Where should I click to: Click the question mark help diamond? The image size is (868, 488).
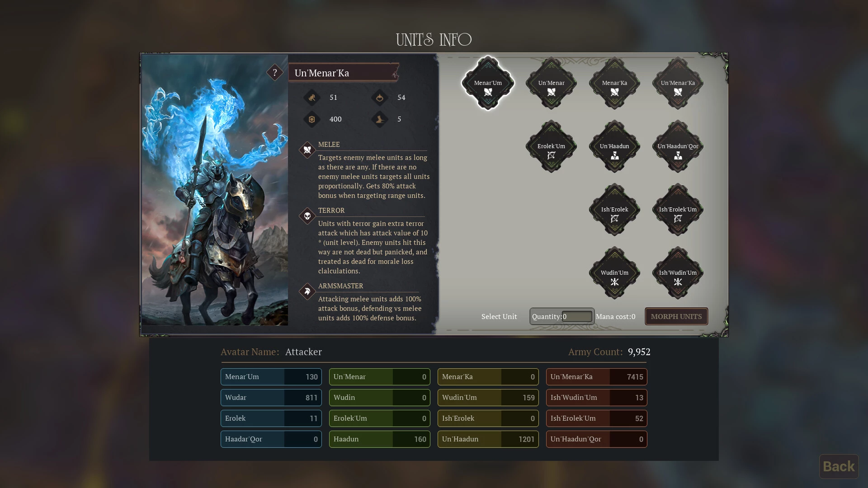click(274, 72)
